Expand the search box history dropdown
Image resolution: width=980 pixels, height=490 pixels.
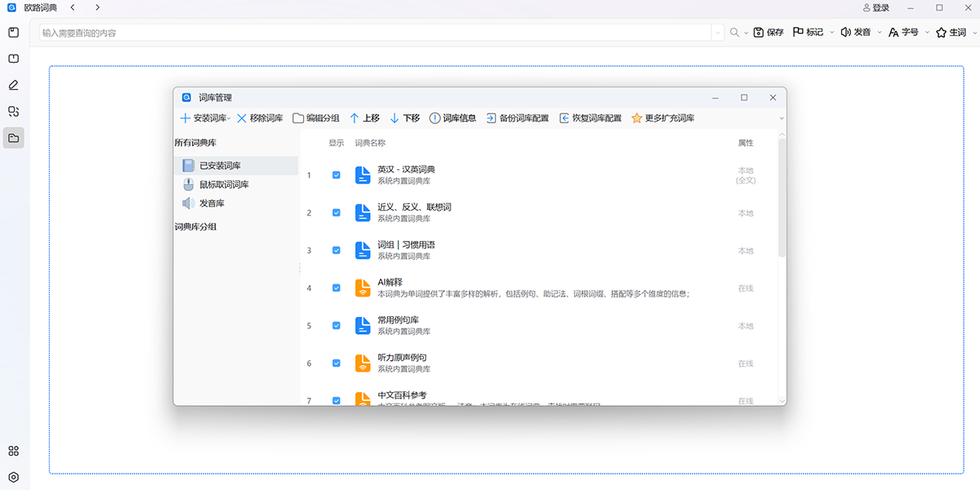point(718,33)
